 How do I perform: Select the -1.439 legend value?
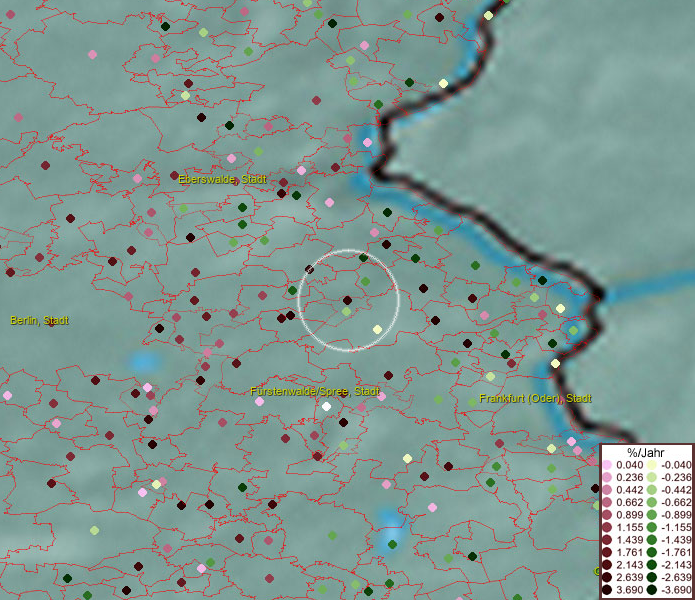(676, 540)
